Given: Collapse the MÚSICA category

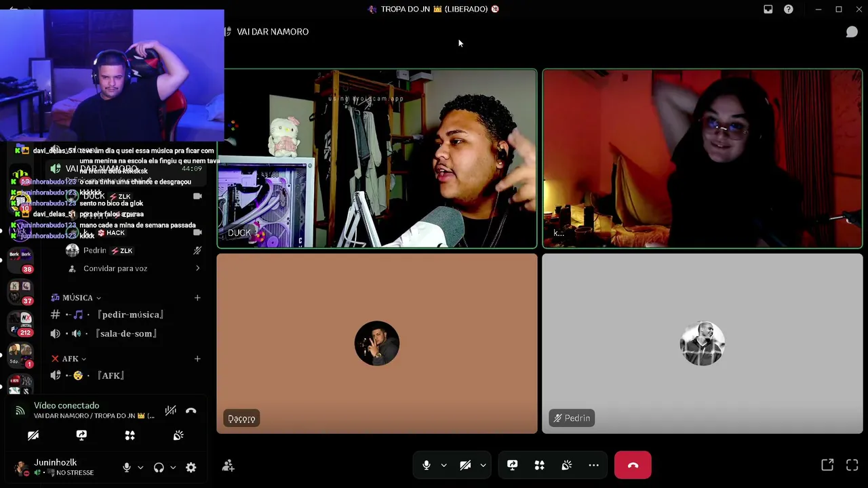Looking at the screenshot, I should 76,298.
